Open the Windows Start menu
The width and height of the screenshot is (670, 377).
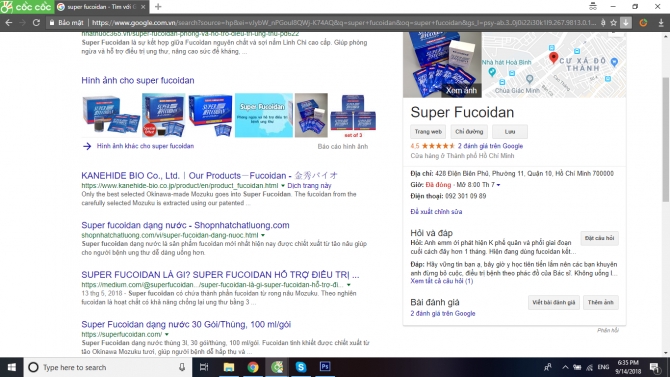click(12, 367)
